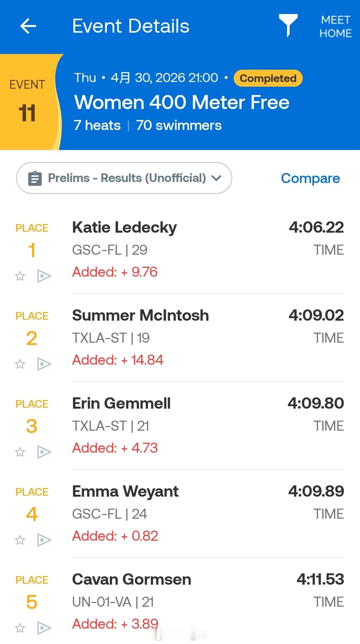Open Katie Ledecky's swimmer result
Image resolution: width=360 pixels, height=644 pixels.
point(124,228)
